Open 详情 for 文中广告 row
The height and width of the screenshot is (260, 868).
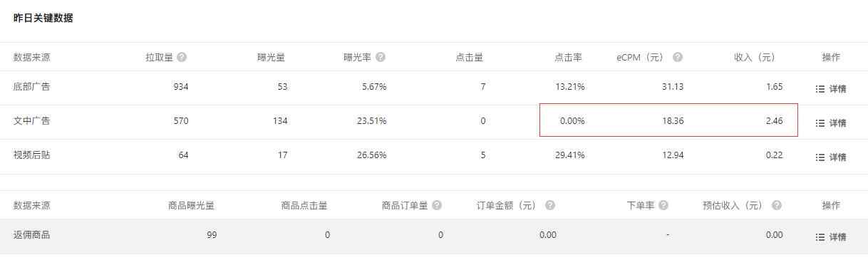831,123
